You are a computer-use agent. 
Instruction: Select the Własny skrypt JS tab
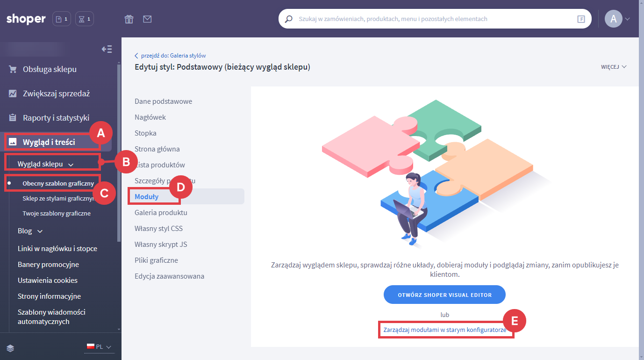pyautogui.click(x=161, y=245)
